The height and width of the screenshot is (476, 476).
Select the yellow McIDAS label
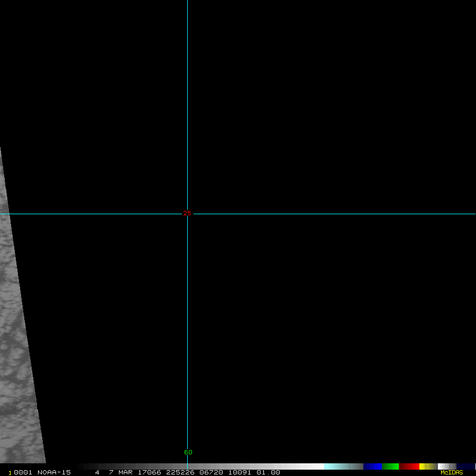pyautogui.click(x=451, y=472)
